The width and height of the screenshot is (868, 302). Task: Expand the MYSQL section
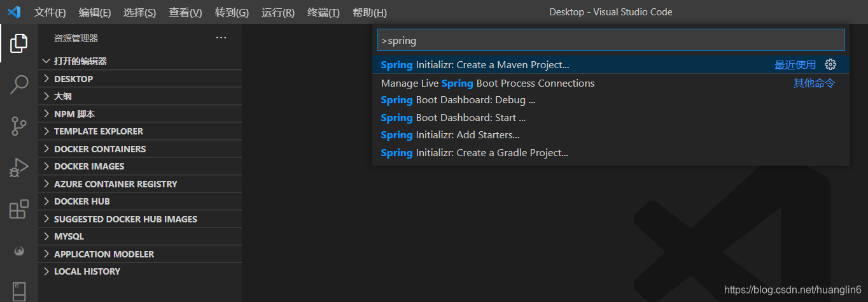click(x=140, y=236)
